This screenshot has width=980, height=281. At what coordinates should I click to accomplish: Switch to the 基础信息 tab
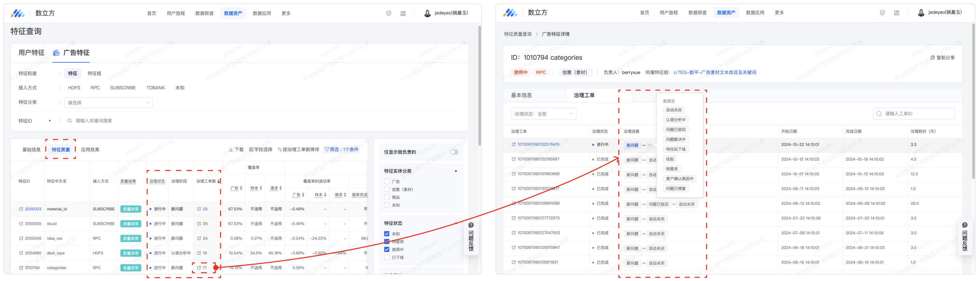click(31, 150)
